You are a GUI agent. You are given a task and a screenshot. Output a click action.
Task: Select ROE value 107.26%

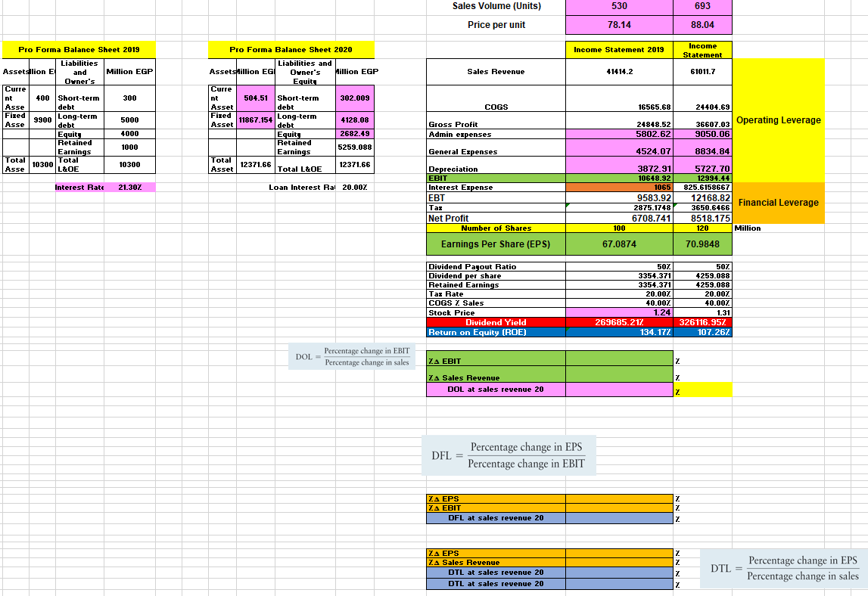tap(702, 332)
